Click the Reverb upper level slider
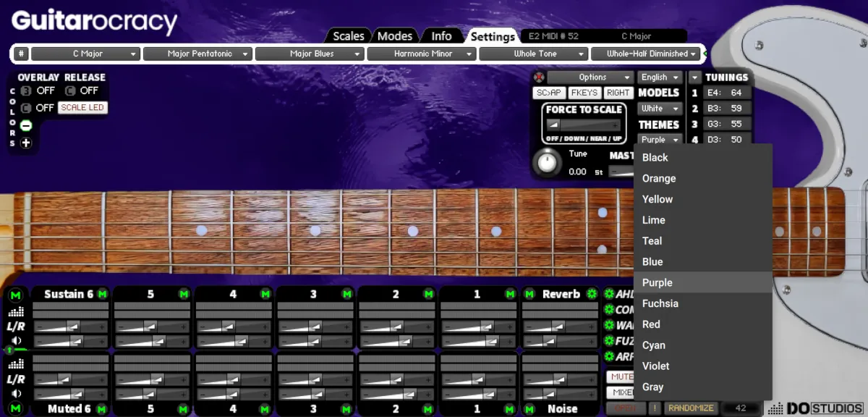 click(x=561, y=327)
